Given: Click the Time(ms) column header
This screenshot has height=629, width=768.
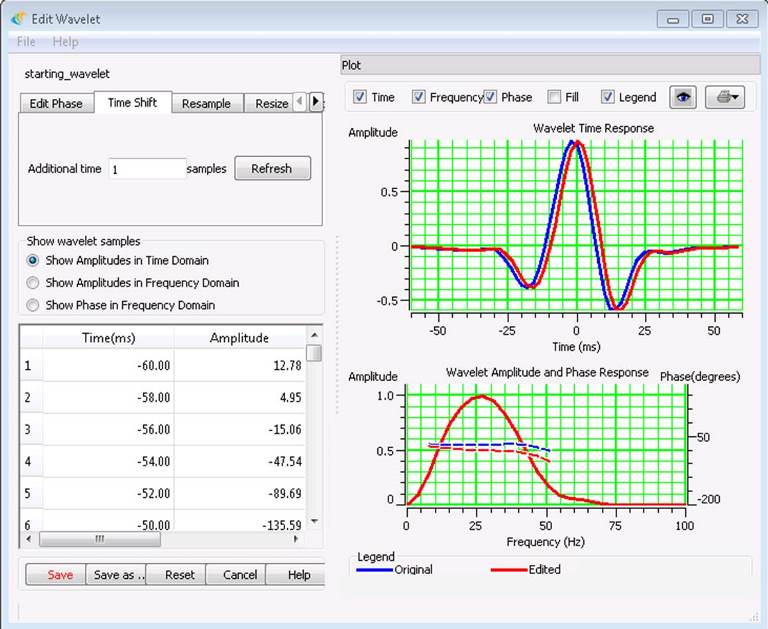Looking at the screenshot, I should point(109,338).
